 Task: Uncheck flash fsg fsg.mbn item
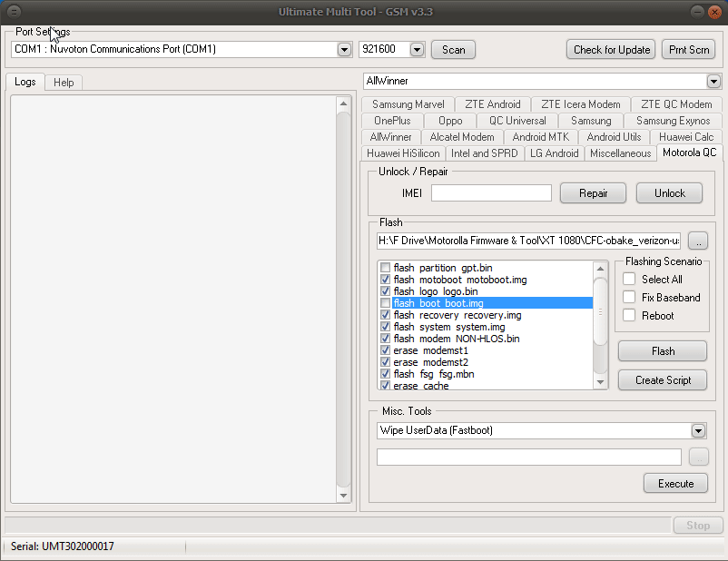tap(385, 374)
